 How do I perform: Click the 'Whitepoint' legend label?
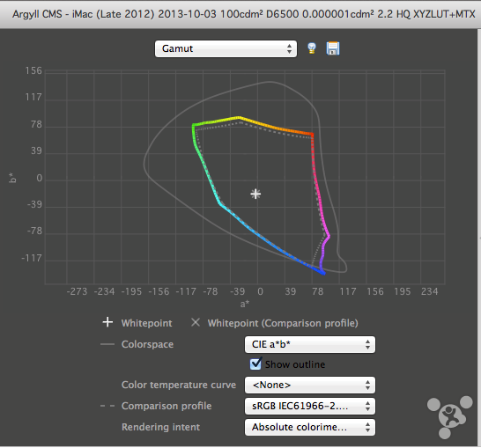click(146, 323)
